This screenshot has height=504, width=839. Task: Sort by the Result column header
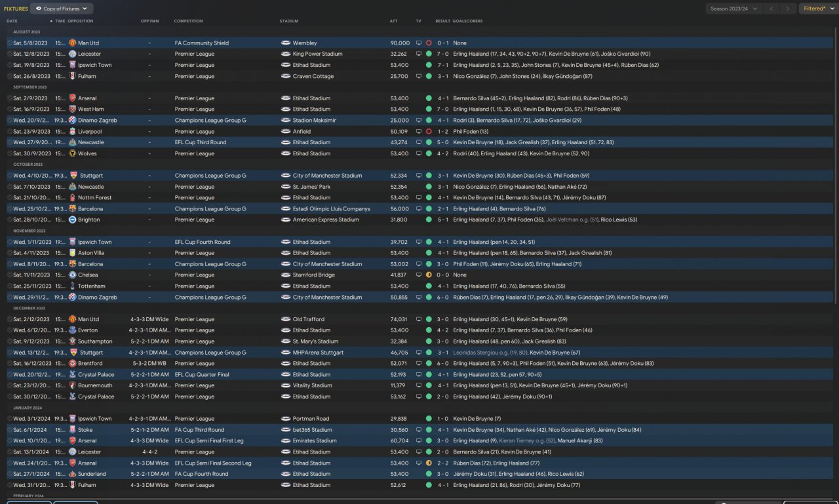443,21
